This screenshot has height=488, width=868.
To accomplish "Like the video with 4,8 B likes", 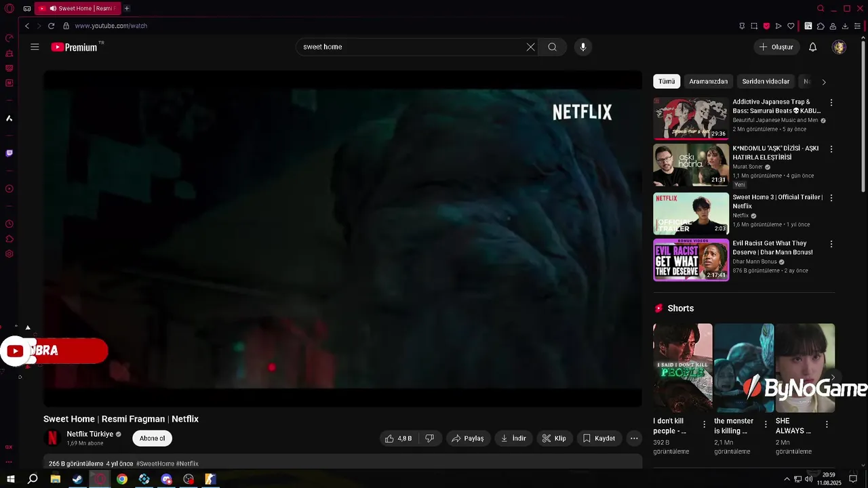I will [x=399, y=439].
